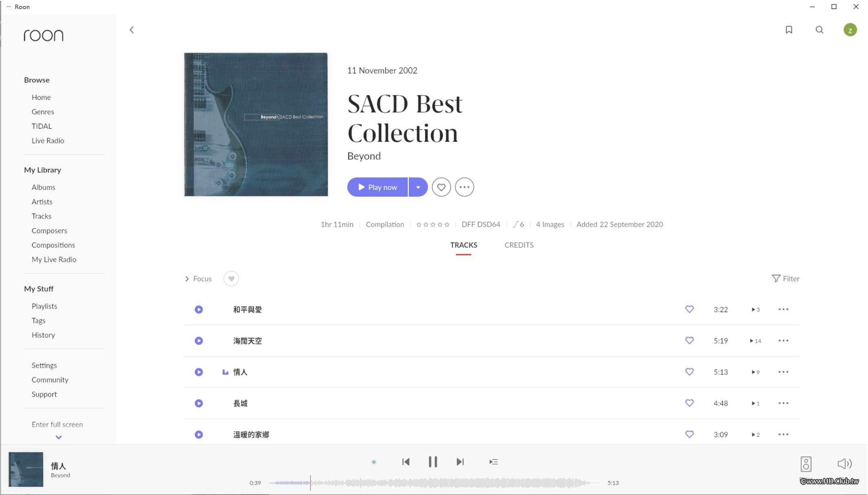Toggle the favorites-only heart filter beside Focus
The height and width of the screenshot is (495, 868).
coord(231,278)
